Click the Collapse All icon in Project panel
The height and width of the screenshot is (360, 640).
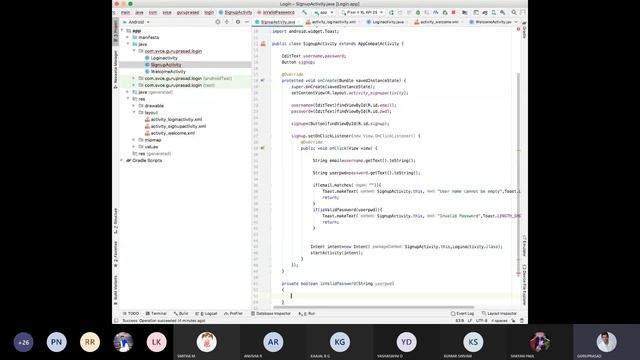tap(227, 22)
